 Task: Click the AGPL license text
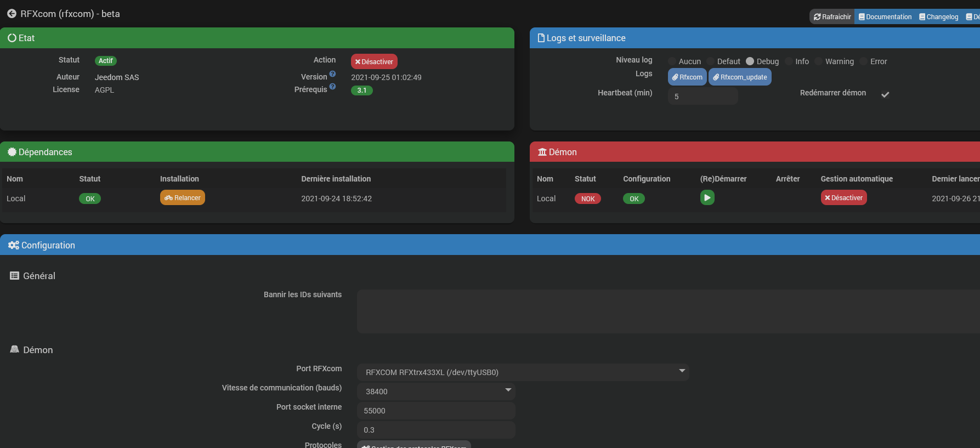(104, 90)
